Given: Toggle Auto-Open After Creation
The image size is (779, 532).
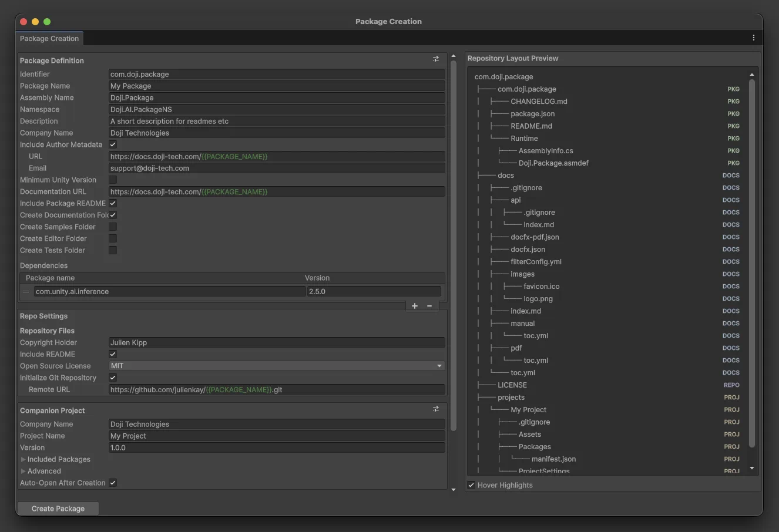Looking at the screenshot, I should point(113,483).
